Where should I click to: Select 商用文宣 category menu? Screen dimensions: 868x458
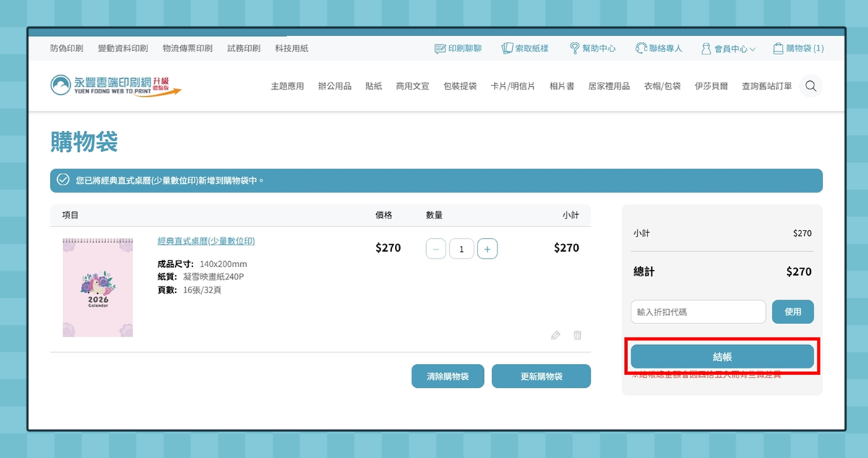click(412, 86)
